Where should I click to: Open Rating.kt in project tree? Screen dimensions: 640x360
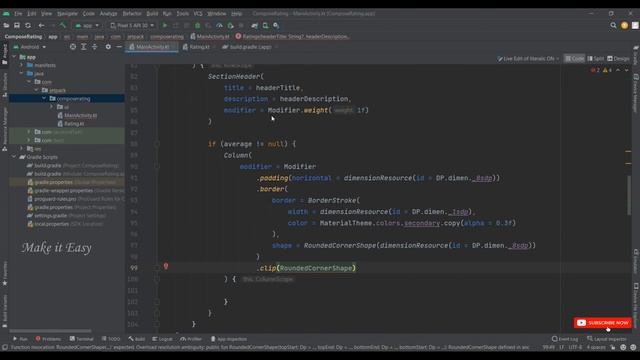(x=71, y=124)
